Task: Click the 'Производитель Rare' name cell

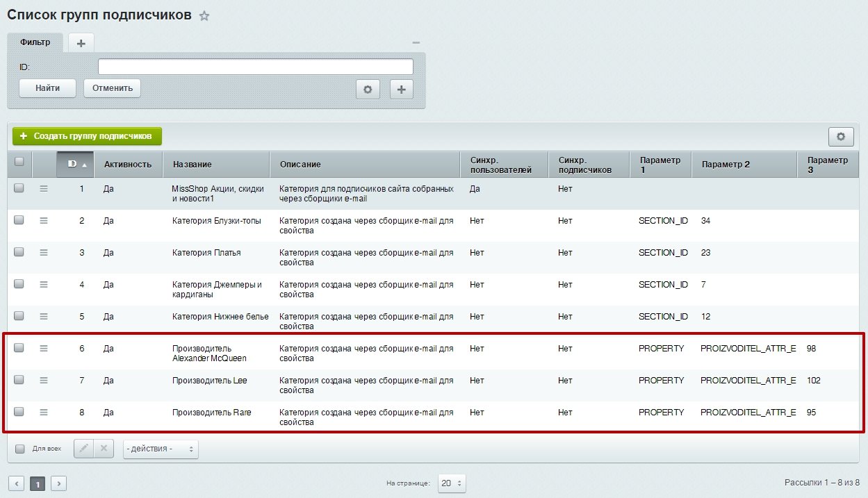Action: click(212, 412)
